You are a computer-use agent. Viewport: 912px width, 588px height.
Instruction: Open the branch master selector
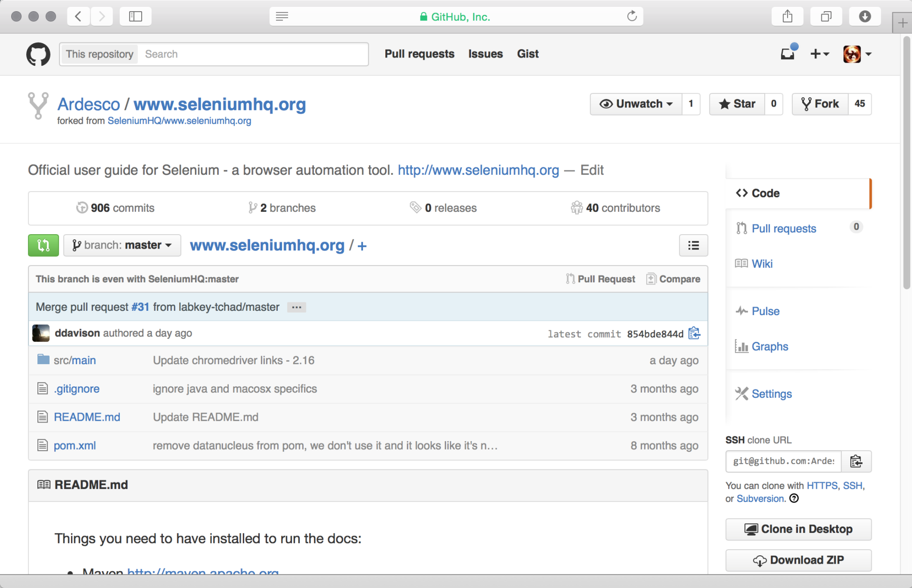(122, 245)
